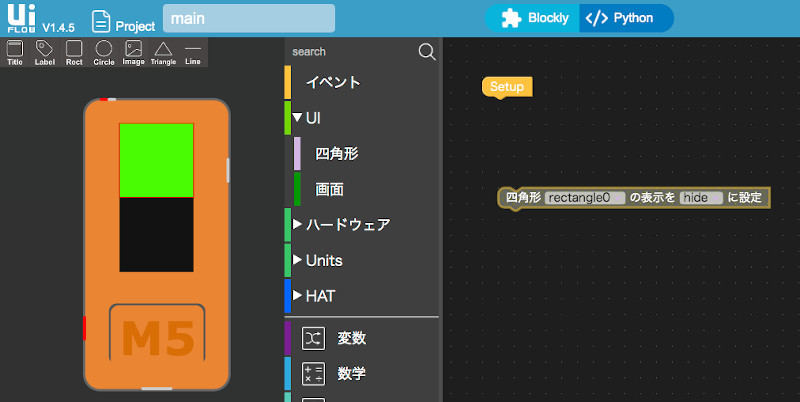Select the Line drawing tool
This screenshot has height=402, width=800.
[x=192, y=52]
